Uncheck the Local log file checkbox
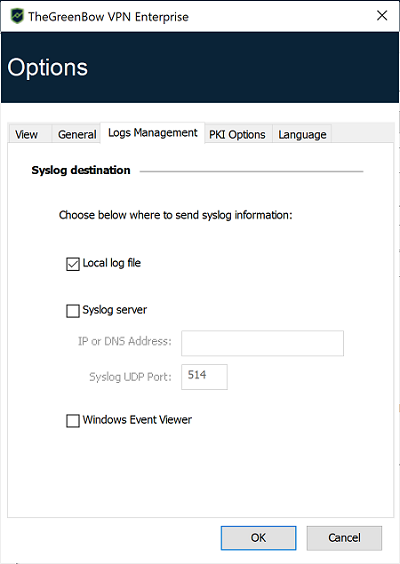 point(73,264)
